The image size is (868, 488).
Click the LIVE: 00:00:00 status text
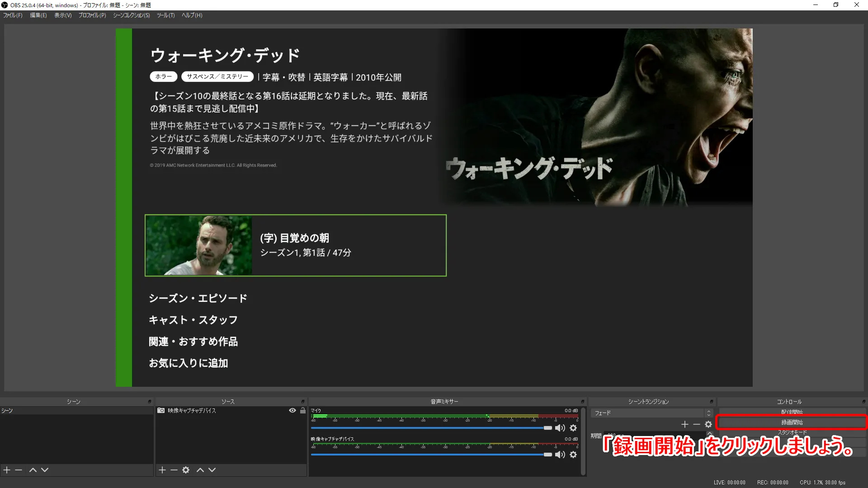[730, 483]
